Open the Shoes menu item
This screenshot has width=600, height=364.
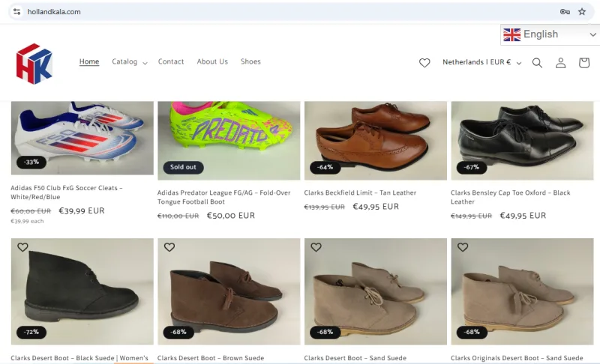click(250, 61)
